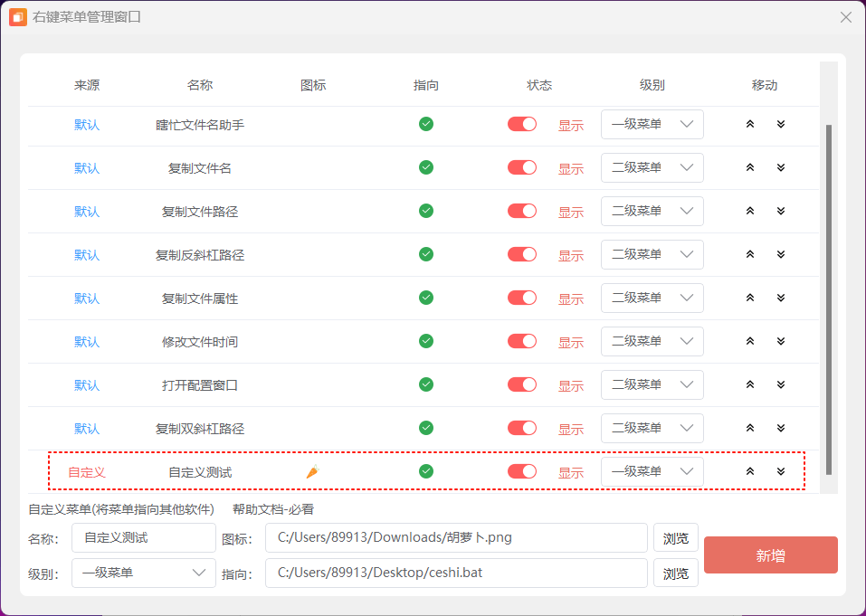
Task: Move 修改文件时间 row down
Action: coord(781,341)
